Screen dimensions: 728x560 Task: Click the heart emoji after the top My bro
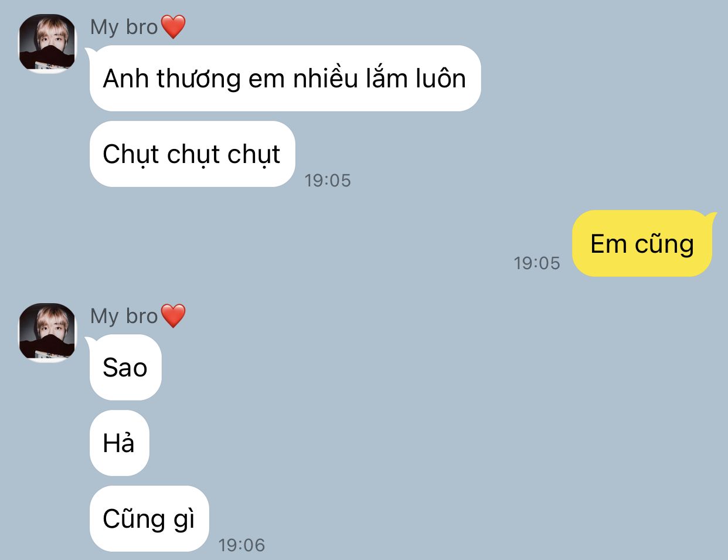click(173, 27)
